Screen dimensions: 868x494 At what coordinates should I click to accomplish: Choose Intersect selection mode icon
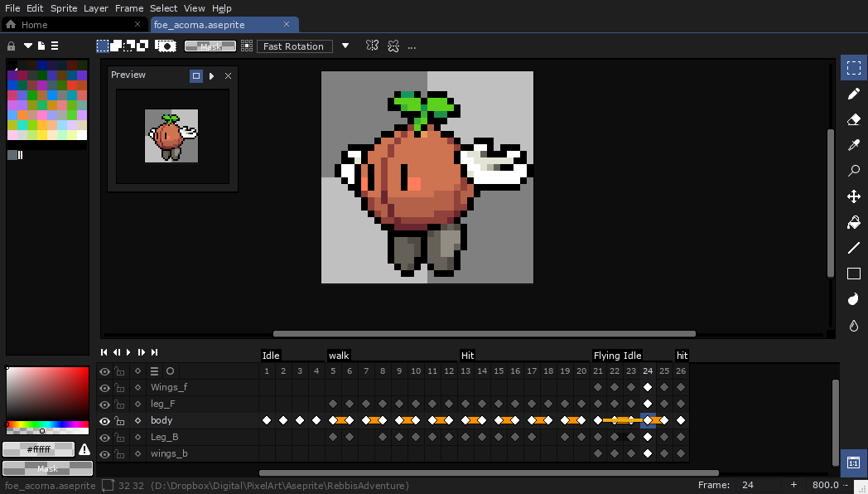(142, 46)
